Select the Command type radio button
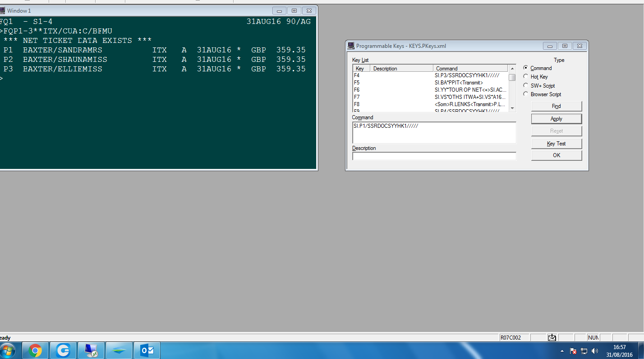This screenshot has height=359, width=644. point(526,68)
